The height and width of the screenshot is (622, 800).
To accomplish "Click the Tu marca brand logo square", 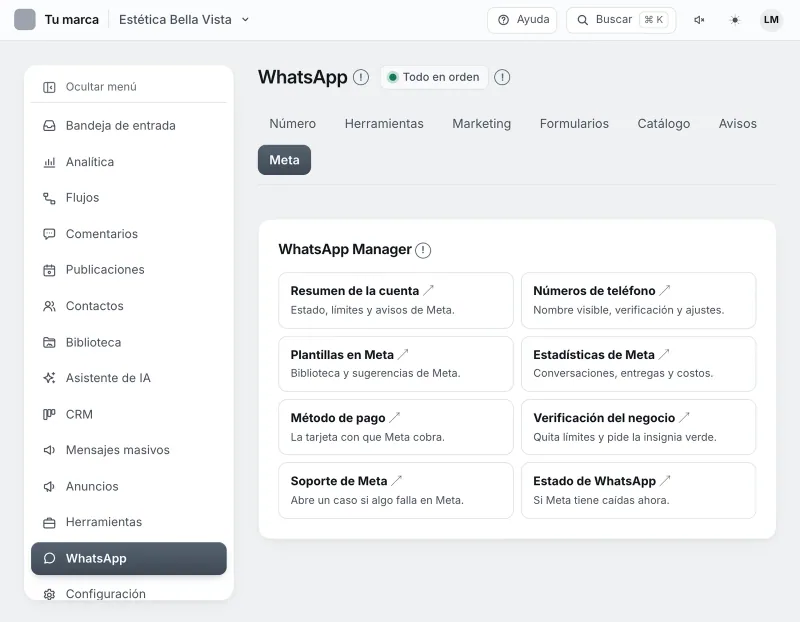I will coord(24,19).
